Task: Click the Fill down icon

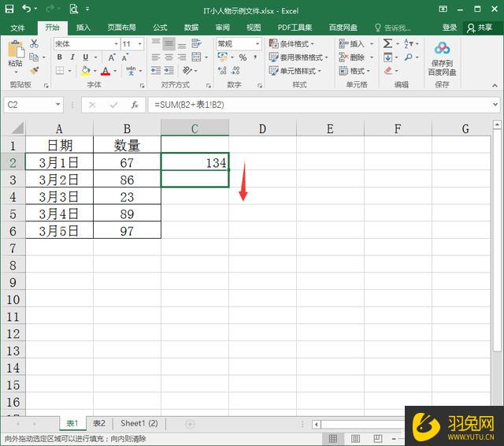Action: (387, 58)
